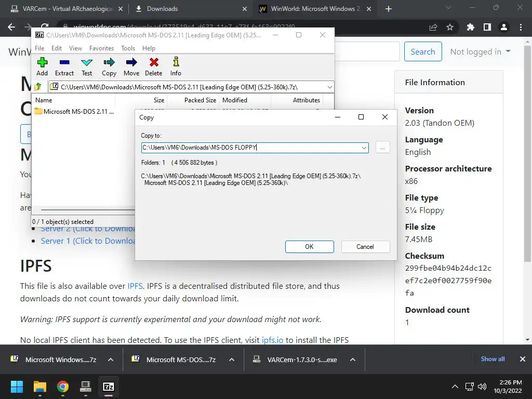Image resolution: width=532 pixels, height=399 pixels.
Task: Choose the Move tool in 7-Zip
Action: tap(131, 67)
